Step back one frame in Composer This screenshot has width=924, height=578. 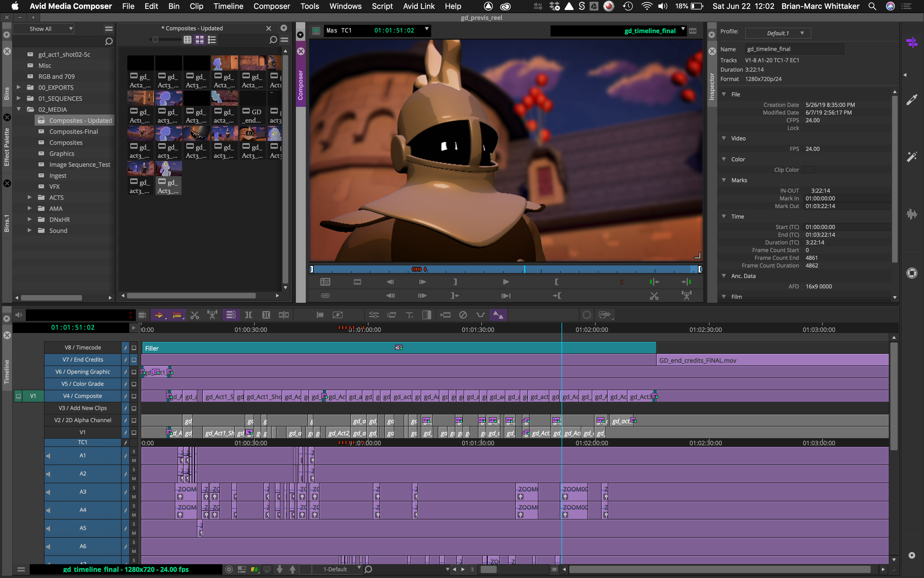click(x=390, y=282)
